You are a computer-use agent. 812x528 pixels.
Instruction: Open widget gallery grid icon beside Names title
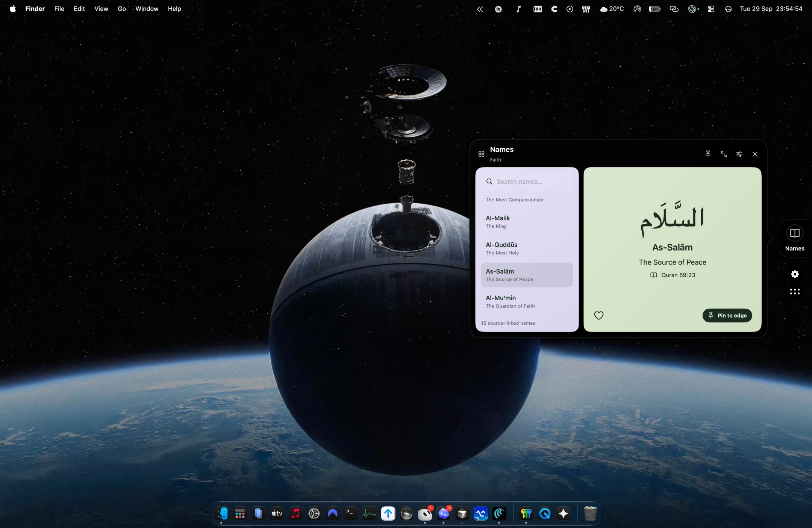click(x=481, y=154)
